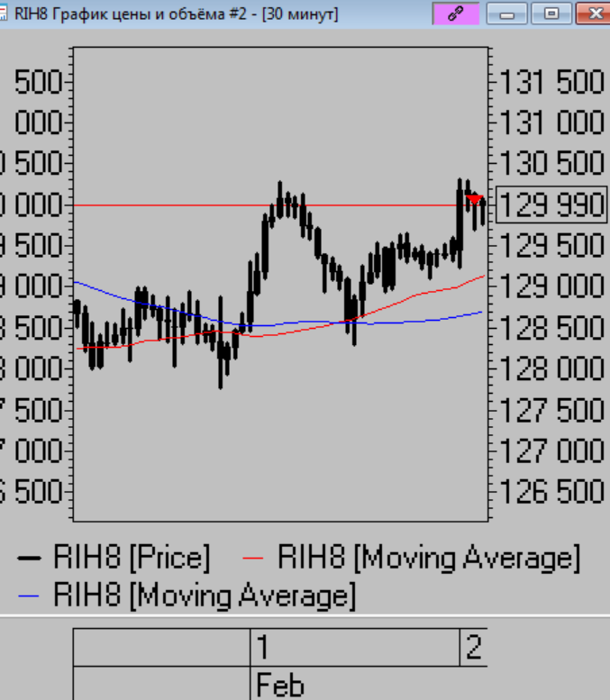Close the RIH8 chart window
The height and width of the screenshot is (700, 610).
pos(594,14)
